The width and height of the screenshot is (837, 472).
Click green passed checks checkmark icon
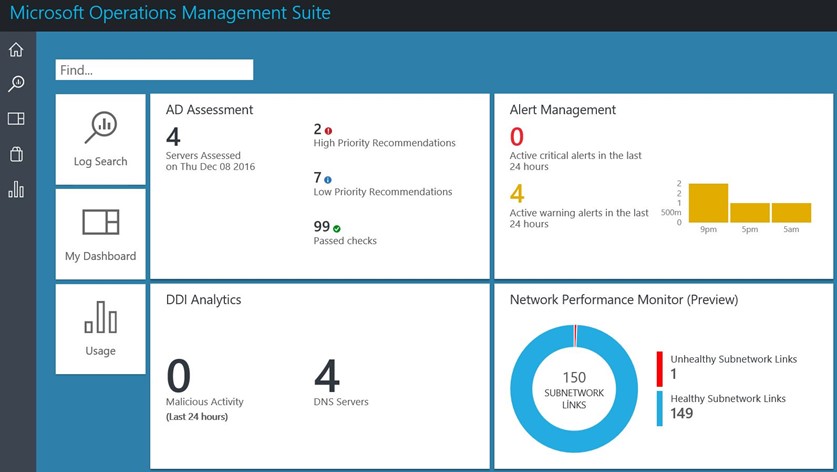click(x=337, y=229)
